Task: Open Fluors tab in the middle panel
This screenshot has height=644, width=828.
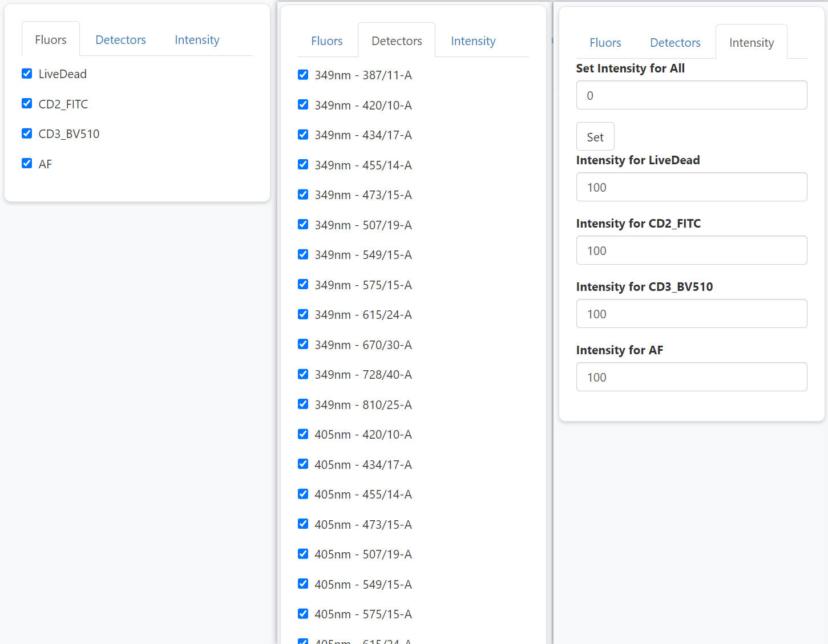Action: [327, 41]
